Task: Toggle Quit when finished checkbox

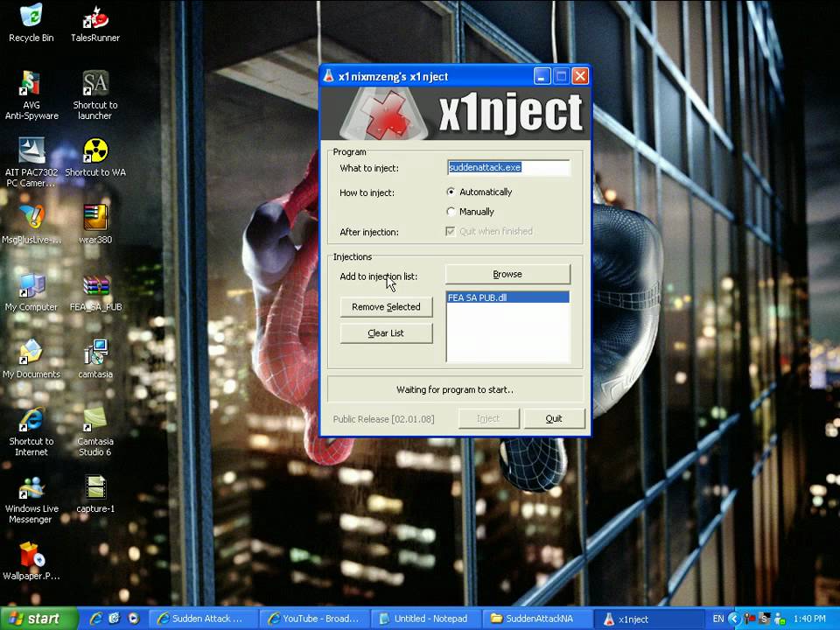Action: point(489,231)
